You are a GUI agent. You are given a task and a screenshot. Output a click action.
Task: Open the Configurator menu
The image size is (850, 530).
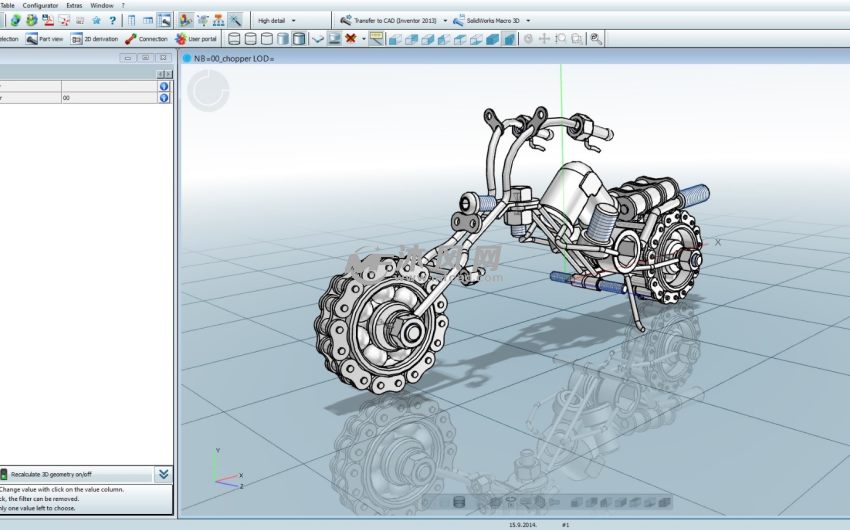point(41,5)
